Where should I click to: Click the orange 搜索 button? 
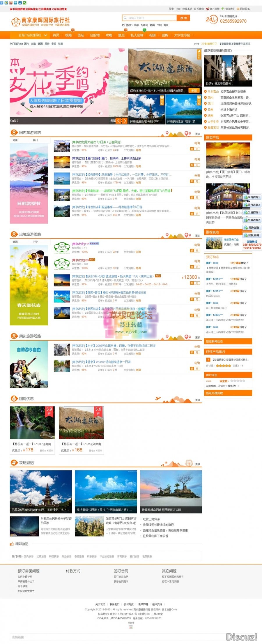[183, 18]
